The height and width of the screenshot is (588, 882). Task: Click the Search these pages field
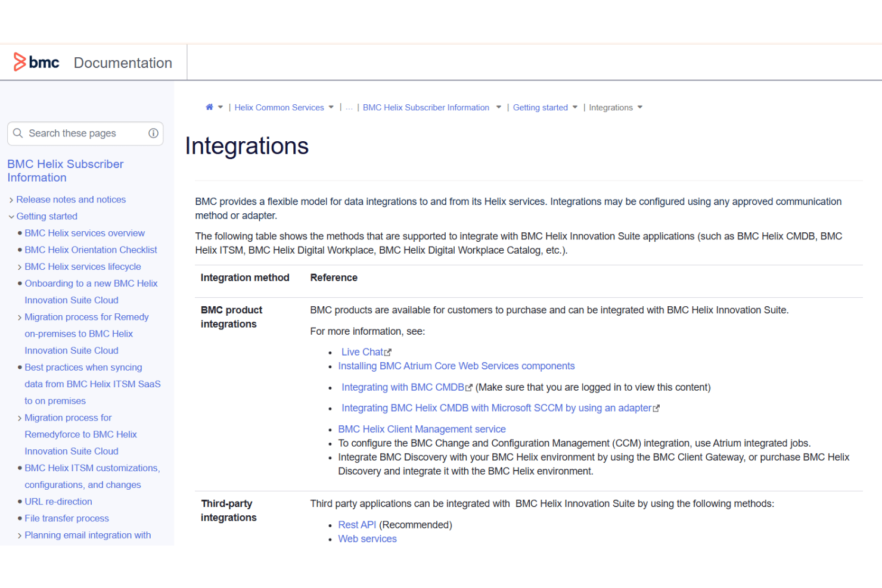[x=85, y=133]
